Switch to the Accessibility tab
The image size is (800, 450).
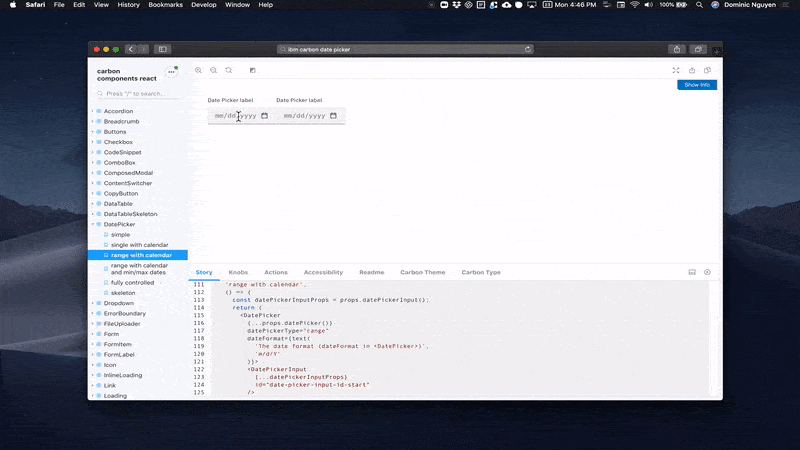323,272
